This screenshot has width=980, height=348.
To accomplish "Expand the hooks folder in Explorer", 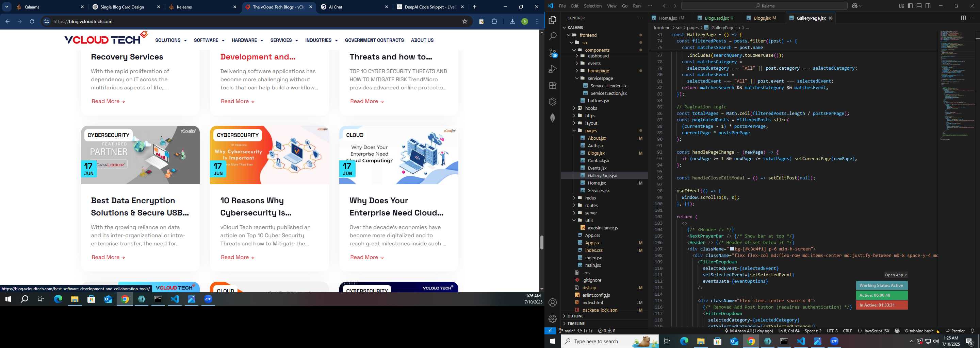I will click(x=591, y=108).
